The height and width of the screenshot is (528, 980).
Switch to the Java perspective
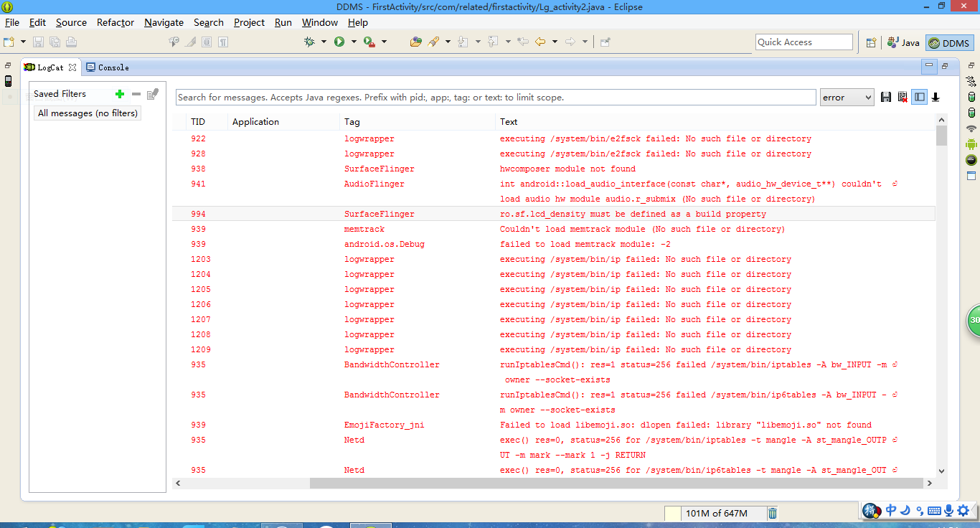[x=903, y=43]
